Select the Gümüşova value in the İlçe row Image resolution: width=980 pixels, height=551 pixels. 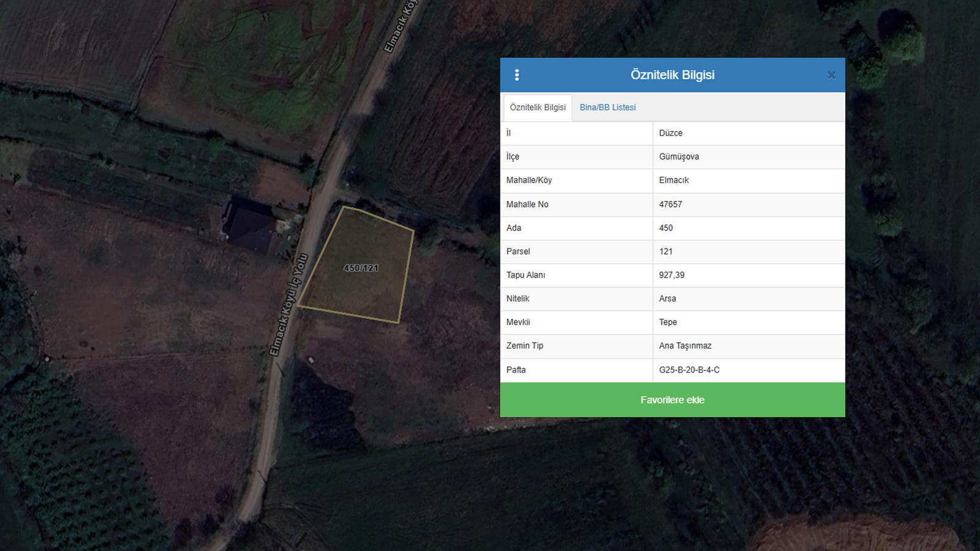pyautogui.click(x=679, y=157)
